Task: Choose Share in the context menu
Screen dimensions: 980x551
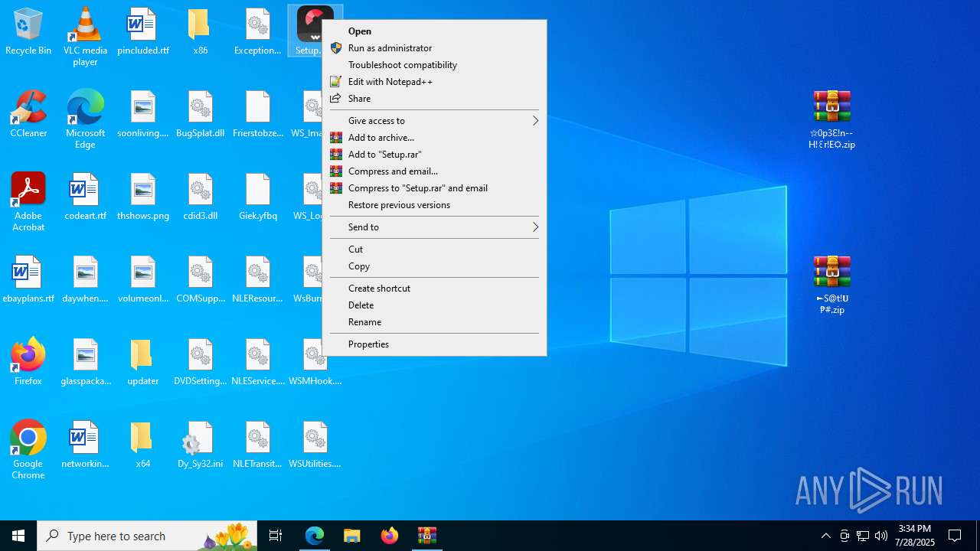Action: 434,99
